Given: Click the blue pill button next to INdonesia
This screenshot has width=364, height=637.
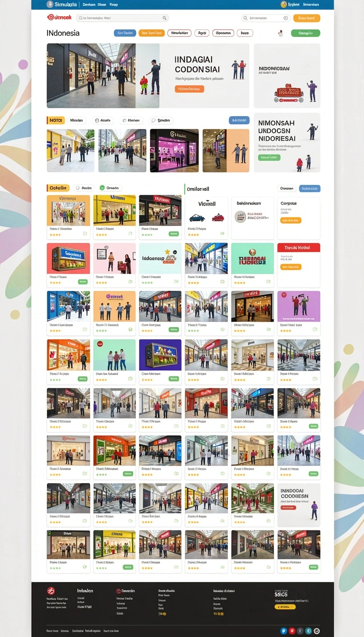Looking at the screenshot, I should pyautogui.click(x=125, y=33).
